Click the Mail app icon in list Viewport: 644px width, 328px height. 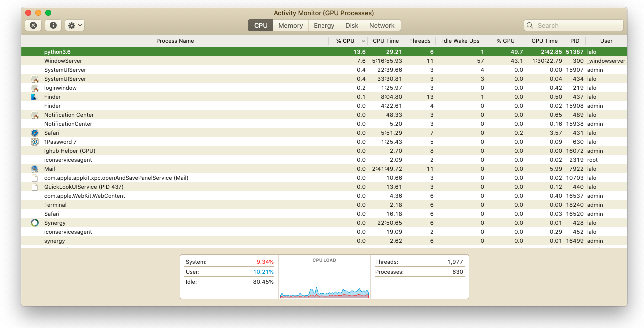35,169
